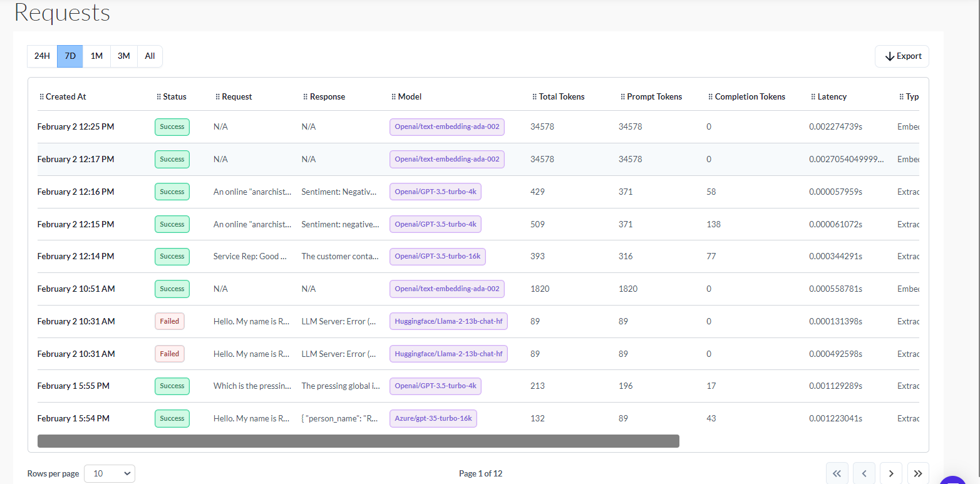Sort by Total Tokens column header
Image resolution: width=980 pixels, height=484 pixels.
[562, 97]
